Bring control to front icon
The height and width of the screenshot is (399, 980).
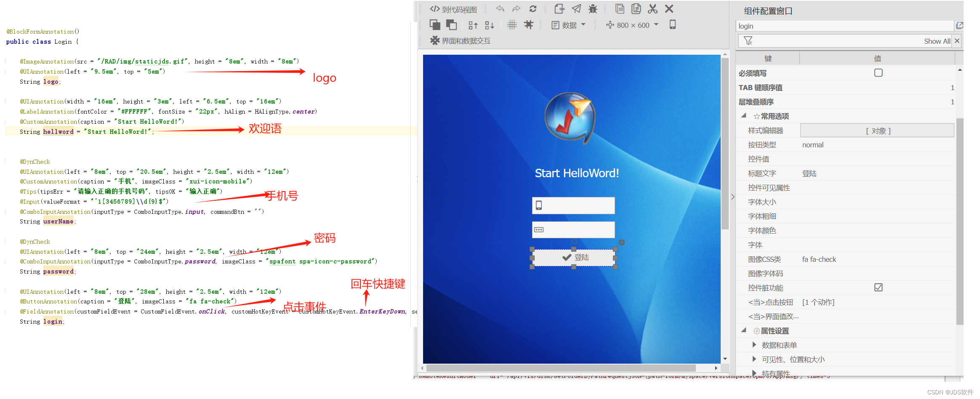435,25
